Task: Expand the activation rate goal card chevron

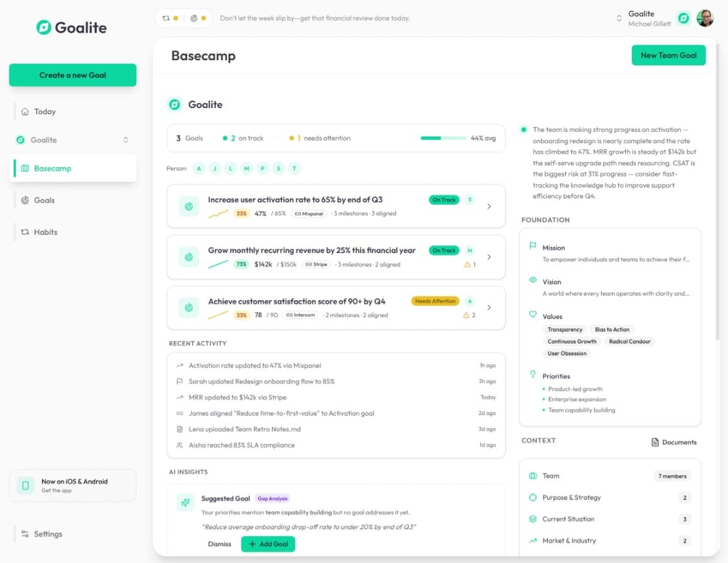Action: [489, 205]
